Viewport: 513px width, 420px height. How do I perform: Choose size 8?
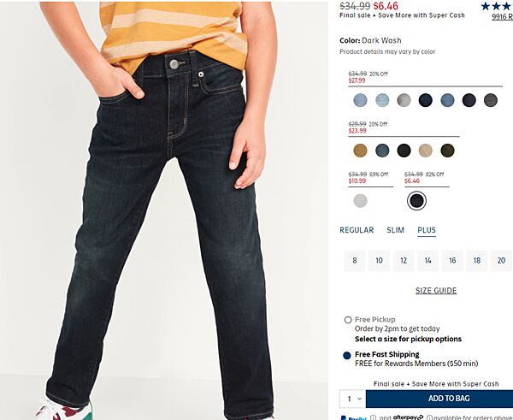pos(355,261)
